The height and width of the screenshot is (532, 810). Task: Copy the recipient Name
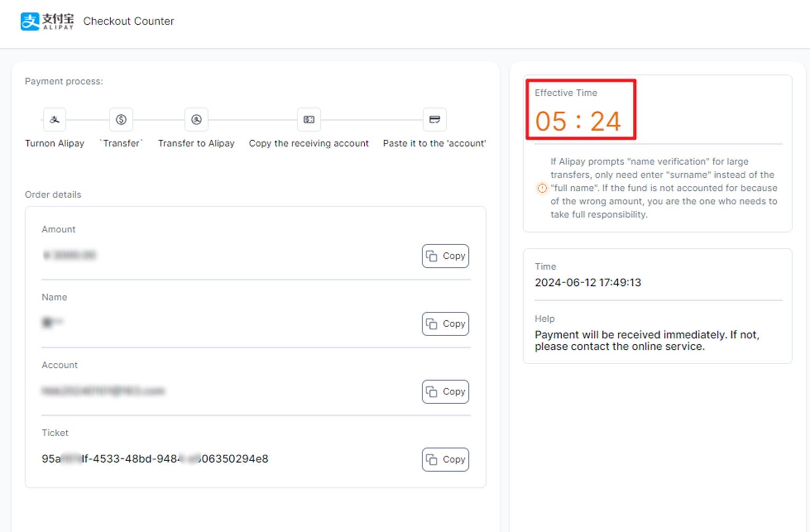(445, 324)
